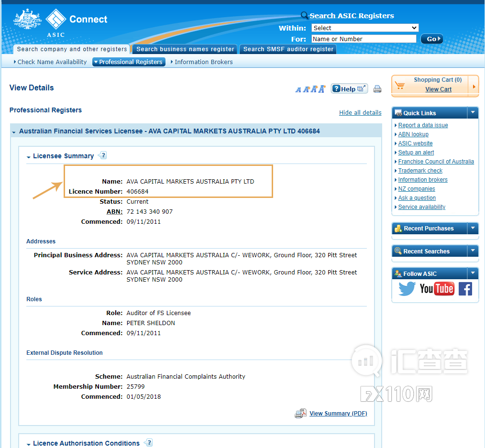Viewport: 485px width, 448px height.
Task: Click the Hide all details link
Action: (360, 113)
